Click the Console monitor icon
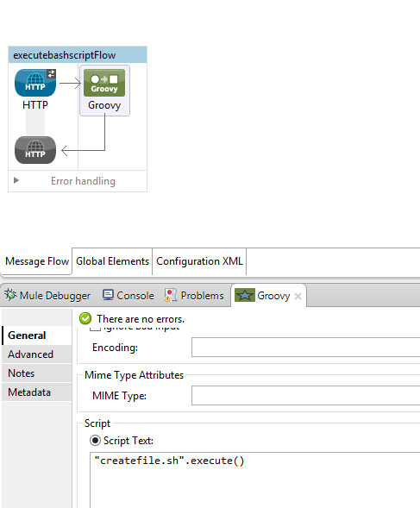420x508 pixels. click(108, 295)
